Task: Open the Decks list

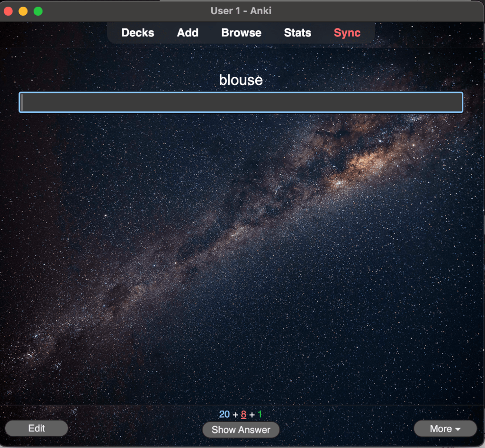Action: pos(138,33)
